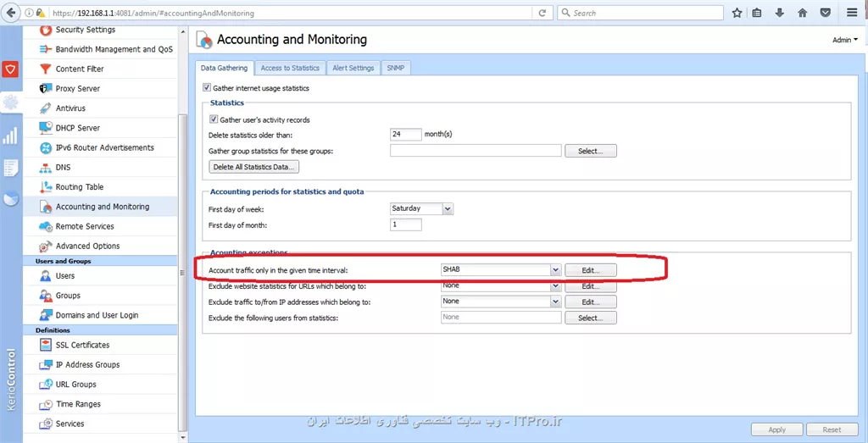Screen dimensions: 868x443
Task: Click the IPv6 Router Advertisements icon
Action: [x=46, y=147]
